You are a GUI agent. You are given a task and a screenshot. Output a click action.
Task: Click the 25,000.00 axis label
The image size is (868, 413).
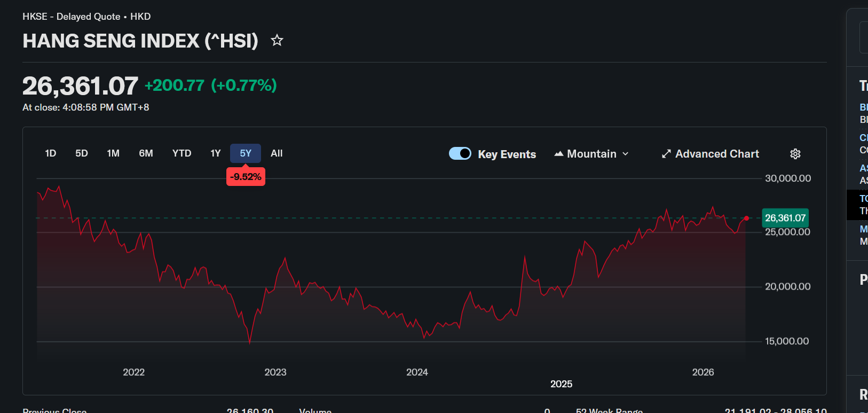click(788, 232)
